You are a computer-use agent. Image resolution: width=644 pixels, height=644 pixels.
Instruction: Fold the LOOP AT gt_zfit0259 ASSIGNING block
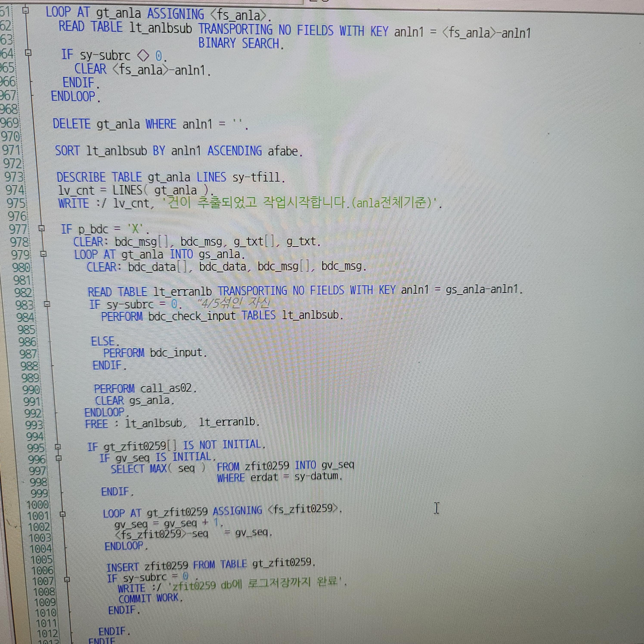[62, 514]
